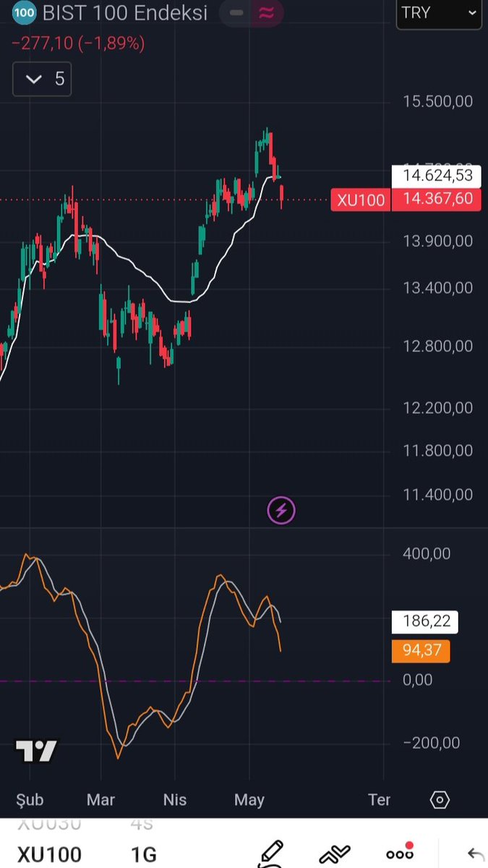Tap the BIST 100 index logo icon
This screenshot has width=488, height=868.
point(25,12)
